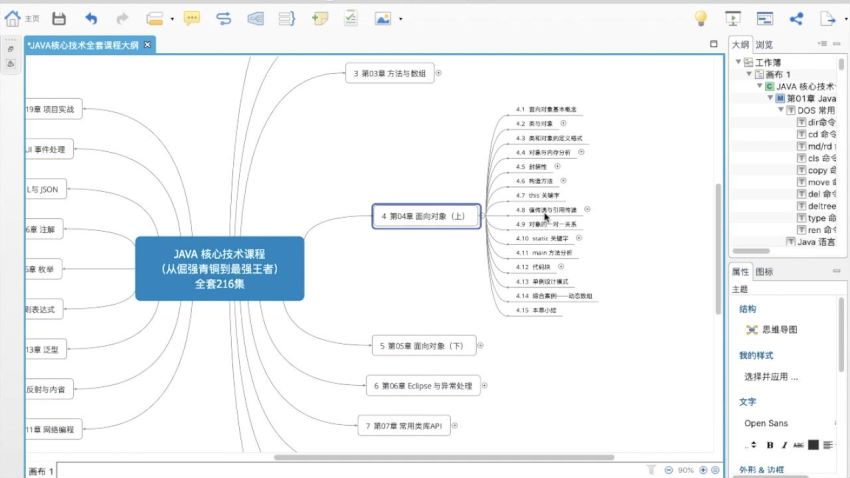
Task: Select subtopic 4.13 单例设计模式
Action: pos(542,282)
